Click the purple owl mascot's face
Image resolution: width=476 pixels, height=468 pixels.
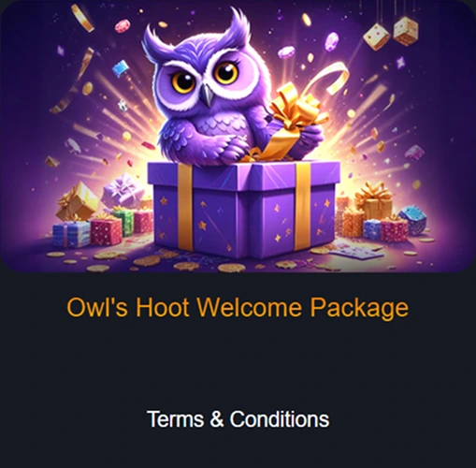tap(204, 77)
